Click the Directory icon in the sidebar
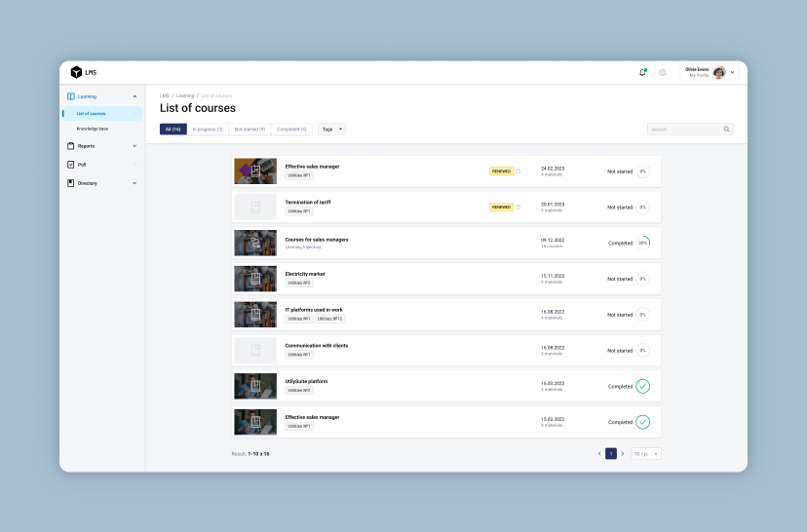 click(x=70, y=183)
